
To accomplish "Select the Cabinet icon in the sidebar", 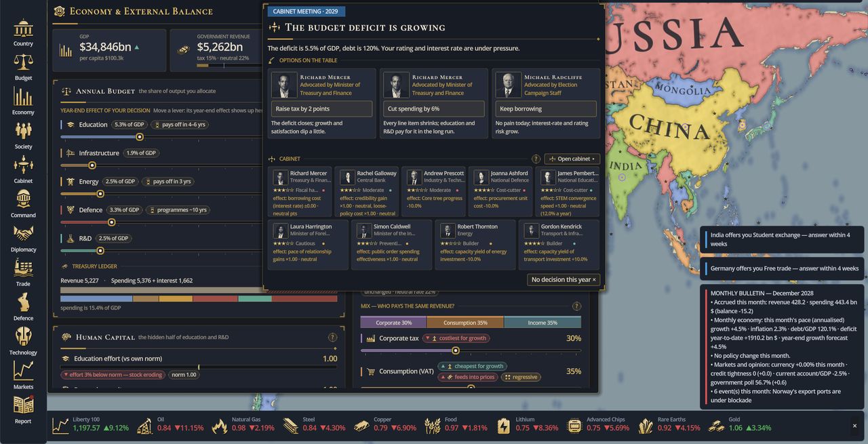I will 23,170.
